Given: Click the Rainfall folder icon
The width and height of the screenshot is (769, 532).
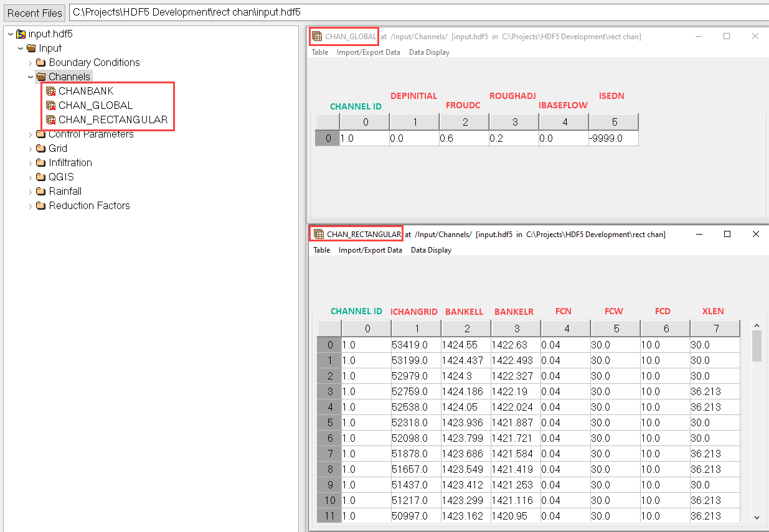Looking at the screenshot, I should [41, 192].
